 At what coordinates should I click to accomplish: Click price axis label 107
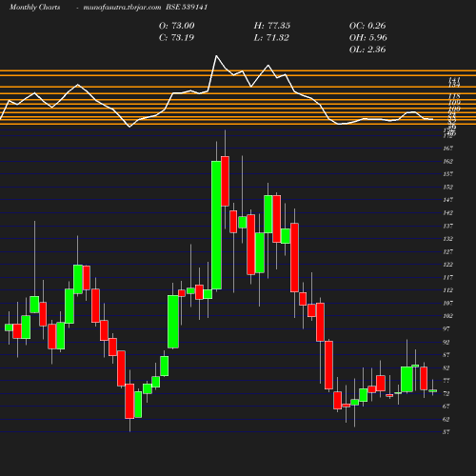pyautogui.click(x=447, y=303)
